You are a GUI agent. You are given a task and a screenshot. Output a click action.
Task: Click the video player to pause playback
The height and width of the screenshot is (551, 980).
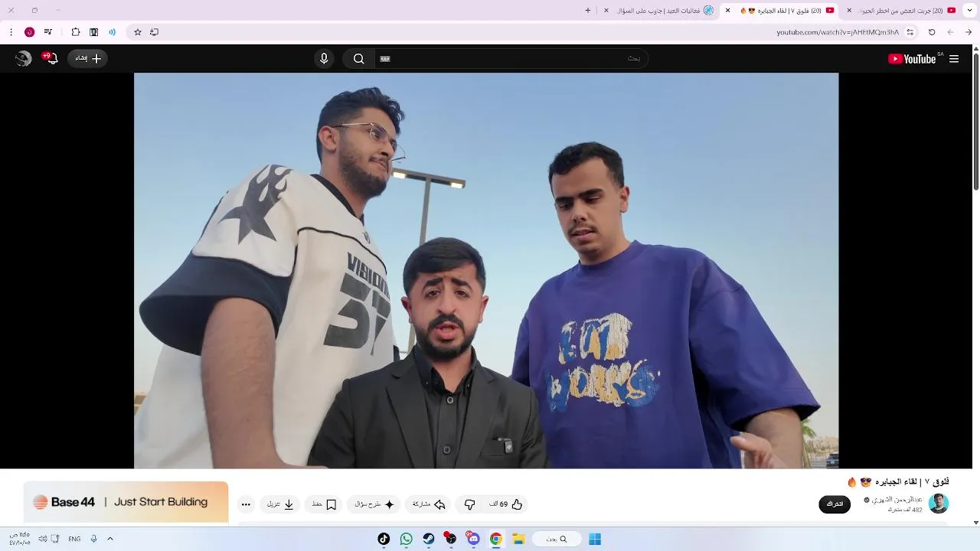(x=486, y=270)
